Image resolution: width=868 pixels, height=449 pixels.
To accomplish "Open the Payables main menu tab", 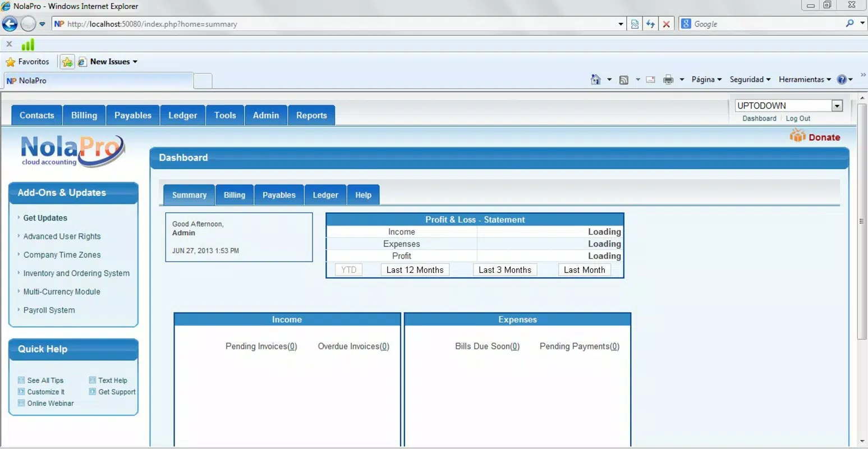I will point(133,115).
